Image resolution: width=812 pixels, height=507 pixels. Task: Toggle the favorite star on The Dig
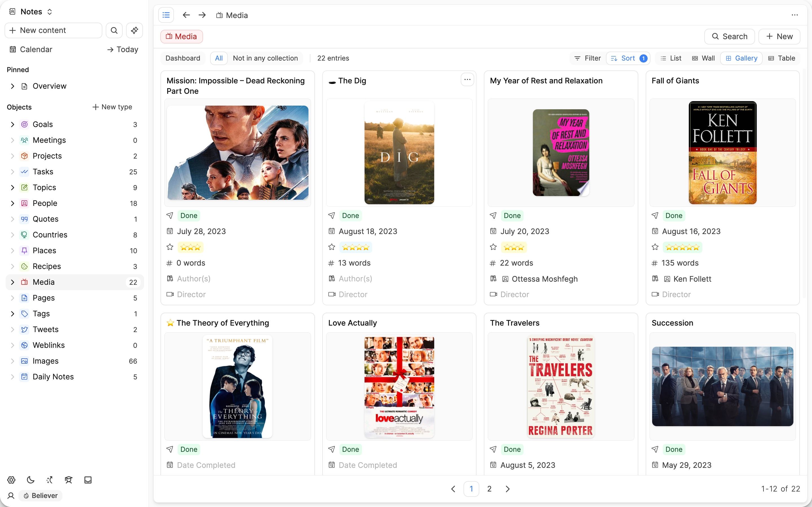332,247
